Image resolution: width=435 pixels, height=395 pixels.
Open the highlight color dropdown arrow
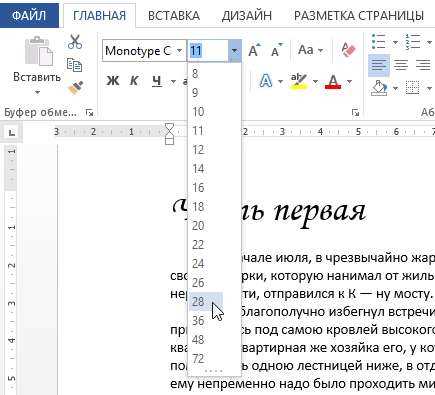tap(315, 81)
